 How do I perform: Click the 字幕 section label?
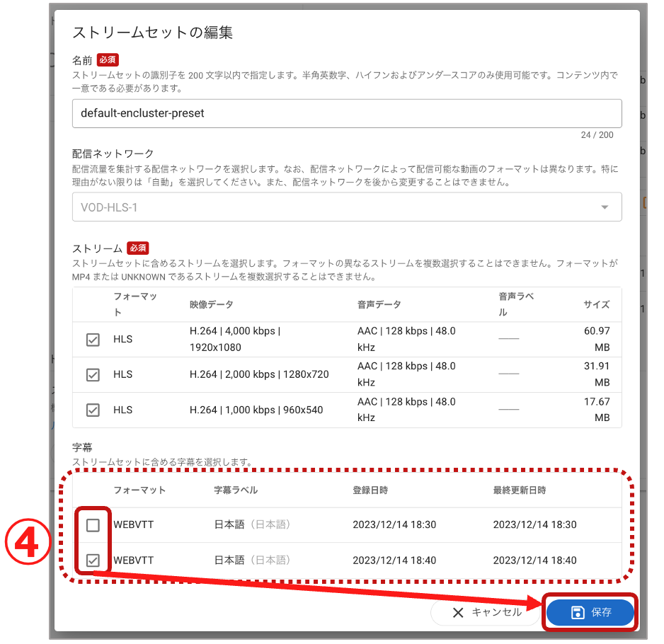point(82,447)
